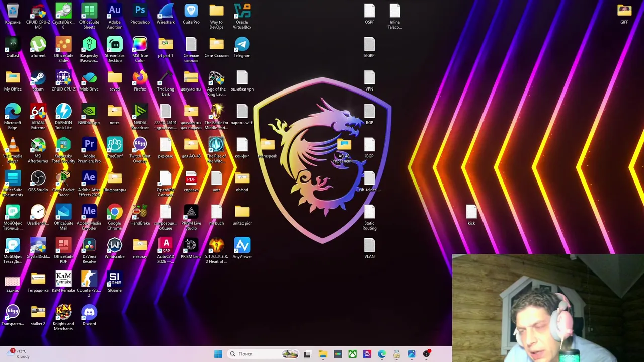Select the HandBrake desktop shortcut
Screen dimensions: 644x362
pyautogui.click(x=140, y=215)
